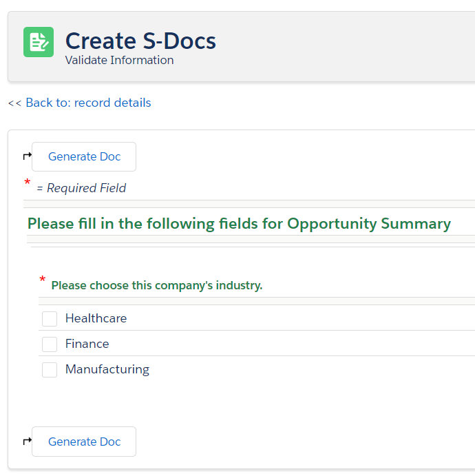The height and width of the screenshot is (476, 475).
Task: Click the Finance option label
Action: [87, 344]
